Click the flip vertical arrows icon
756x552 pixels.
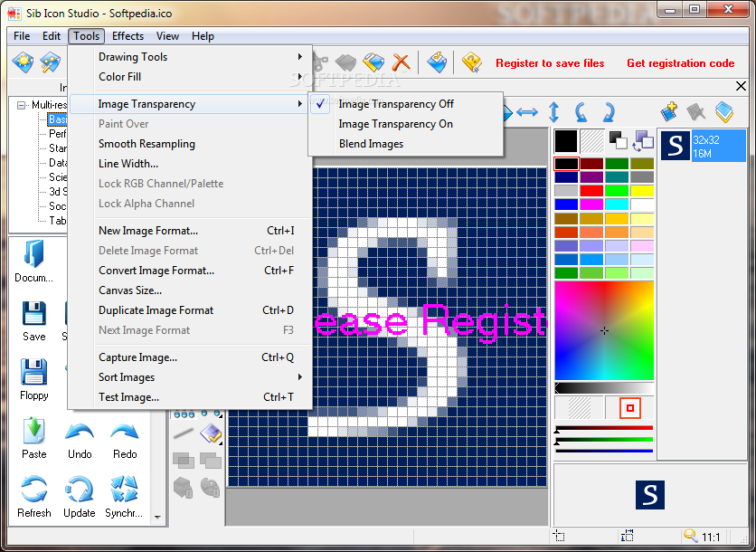[554, 112]
